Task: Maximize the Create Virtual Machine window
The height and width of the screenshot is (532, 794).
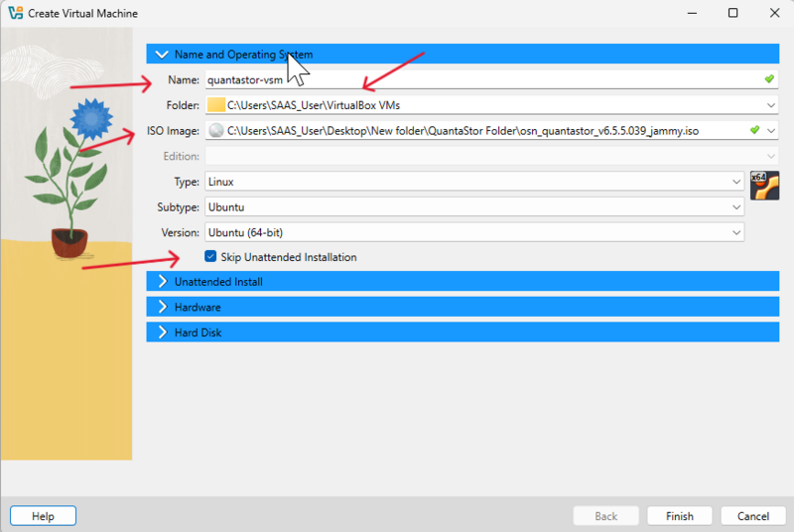Action: click(x=732, y=13)
